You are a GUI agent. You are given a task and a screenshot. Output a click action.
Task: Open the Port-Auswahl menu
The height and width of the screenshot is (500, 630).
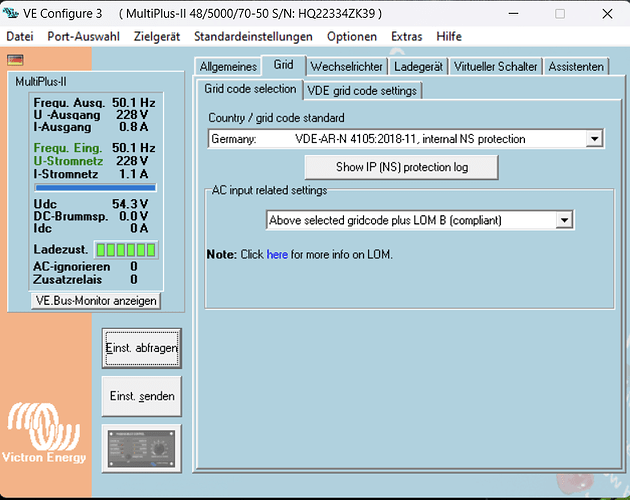pyautogui.click(x=84, y=37)
